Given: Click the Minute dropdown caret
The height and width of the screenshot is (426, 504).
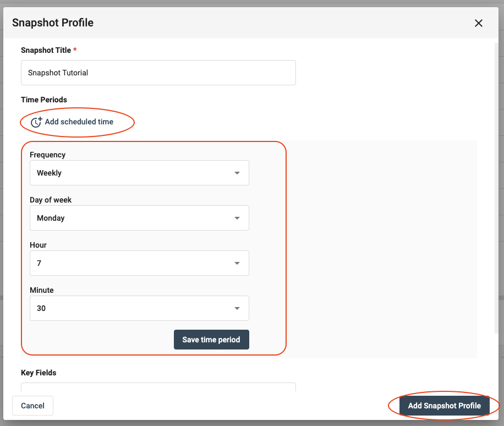Looking at the screenshot, I should (237, 308).
